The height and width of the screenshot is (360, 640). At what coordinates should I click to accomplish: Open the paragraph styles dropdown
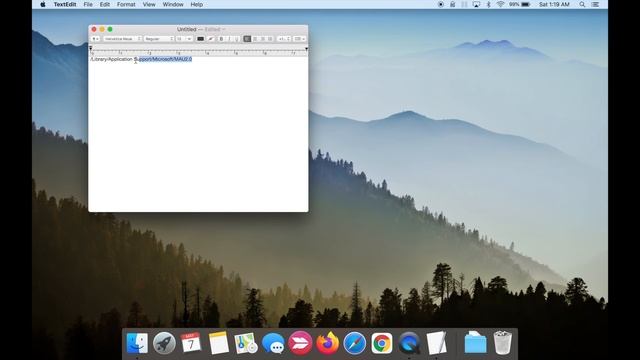coord(95,39)
